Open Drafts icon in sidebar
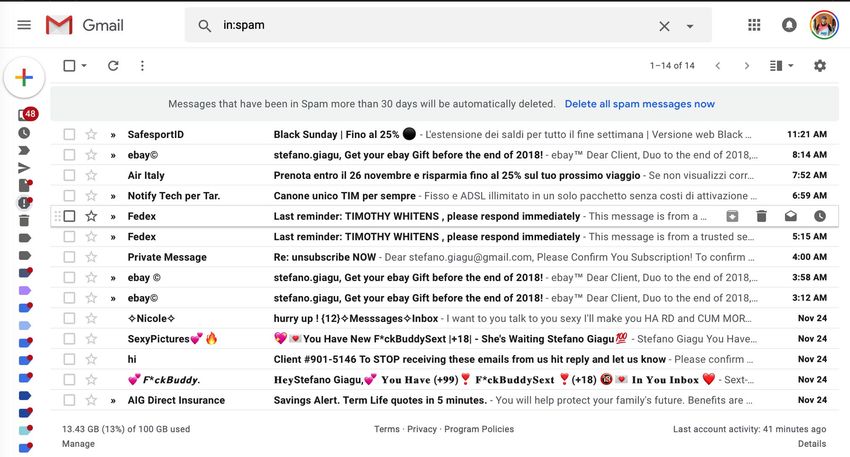The height and width of the screenshot is (457, 850). pos(25,185)
